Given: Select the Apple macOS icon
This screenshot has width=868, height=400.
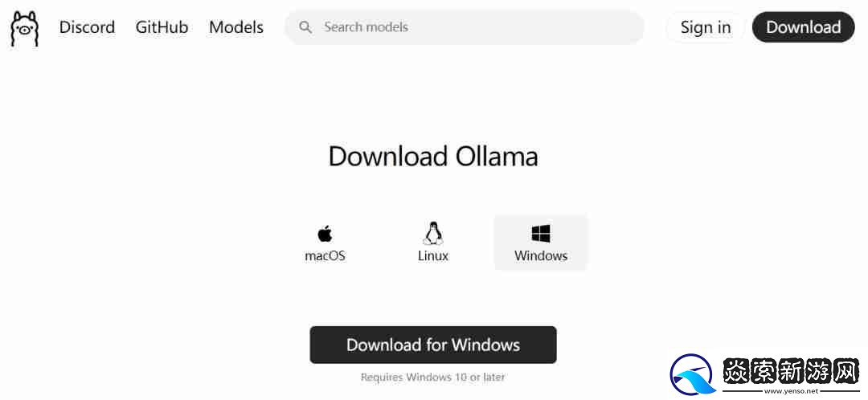Looking at the screenshot, I should coord(325,234).
